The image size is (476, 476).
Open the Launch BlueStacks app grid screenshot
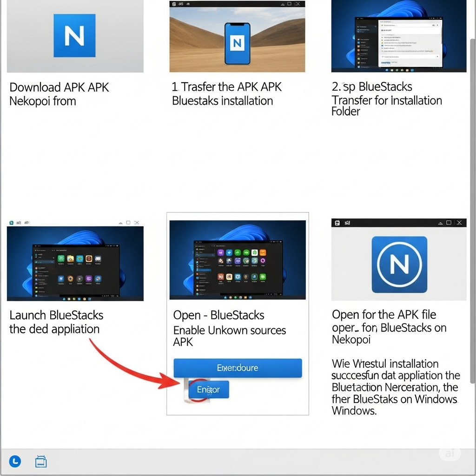tap(75, 264)
